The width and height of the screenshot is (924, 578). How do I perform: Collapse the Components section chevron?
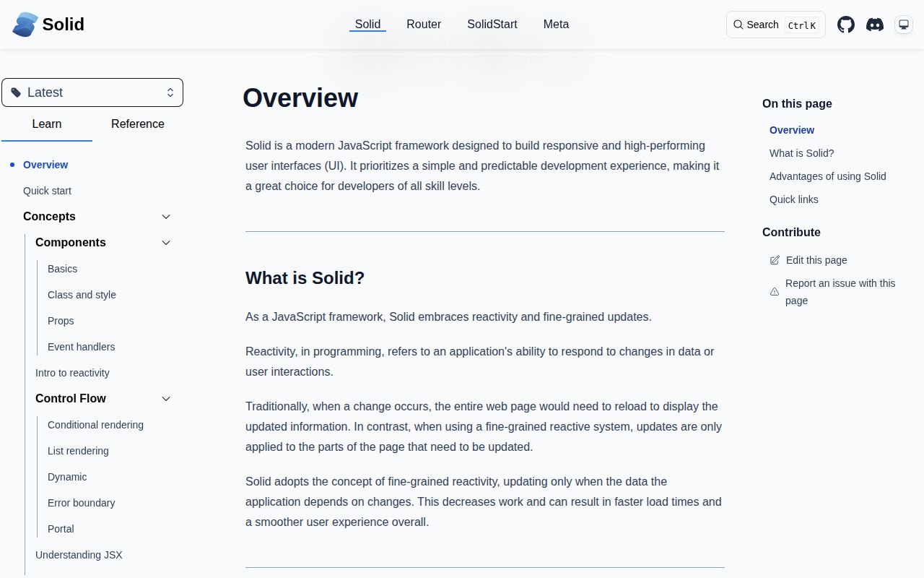pos(166,243)
